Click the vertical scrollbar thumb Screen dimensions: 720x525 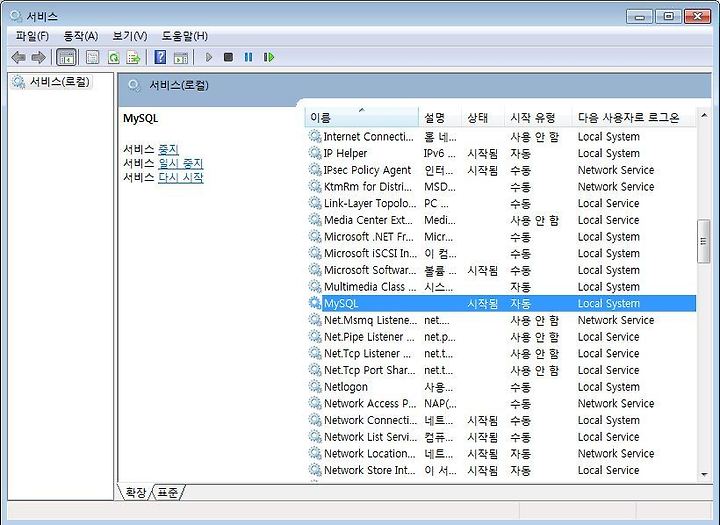[x=703, y=242]
